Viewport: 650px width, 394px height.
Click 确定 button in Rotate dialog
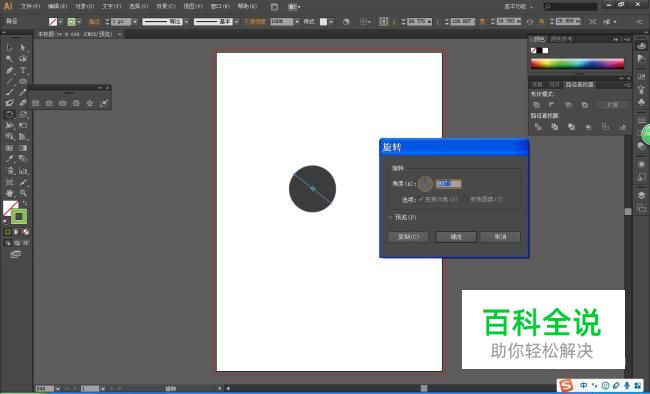pos(456,237)
